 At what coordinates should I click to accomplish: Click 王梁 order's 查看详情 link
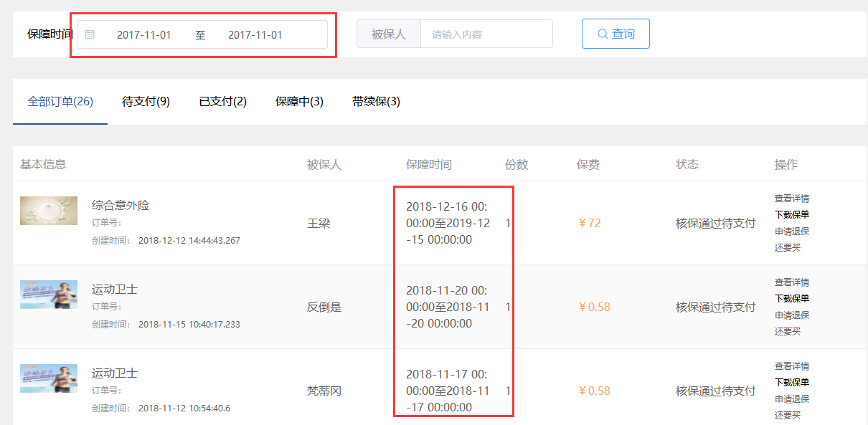(792, 199)
